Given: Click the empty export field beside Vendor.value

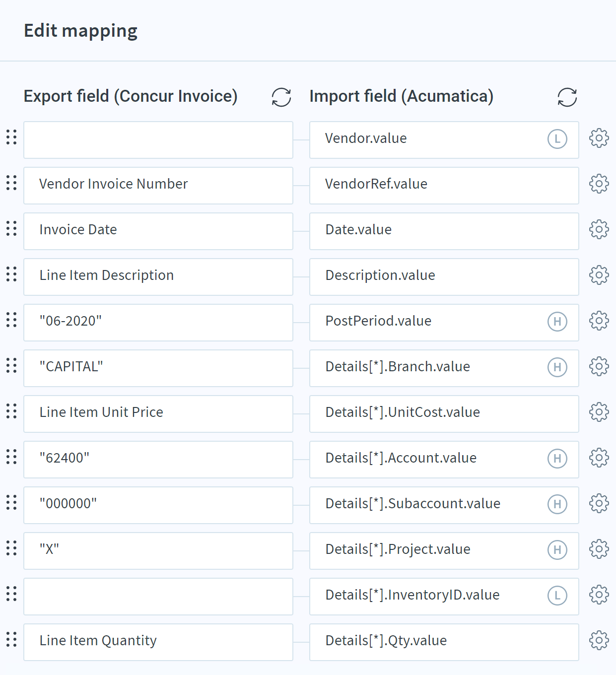Looking at the screenshot, I should tap(158, 140).
